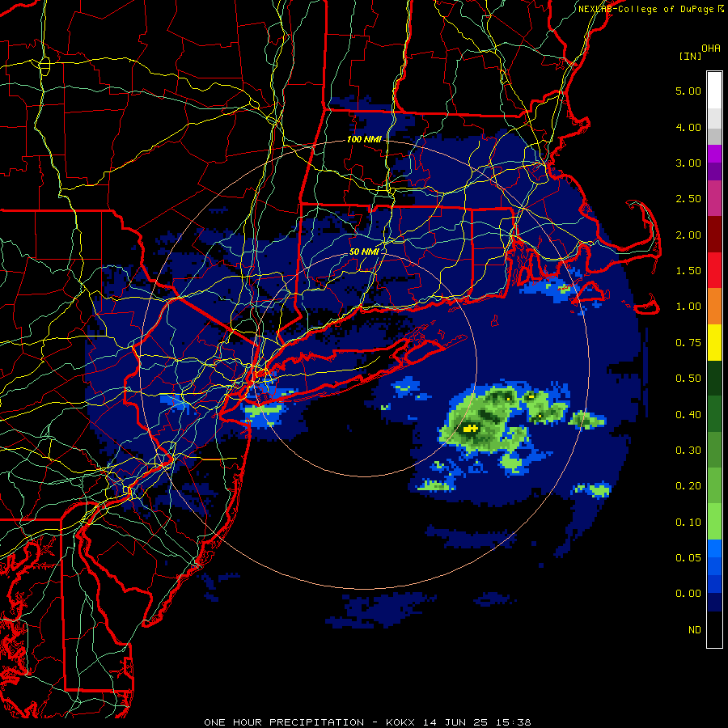The width and height of the screenshot is (728, 728).
Task: Click the 100 NMI range ring label
Action: [x=364, y=139]
